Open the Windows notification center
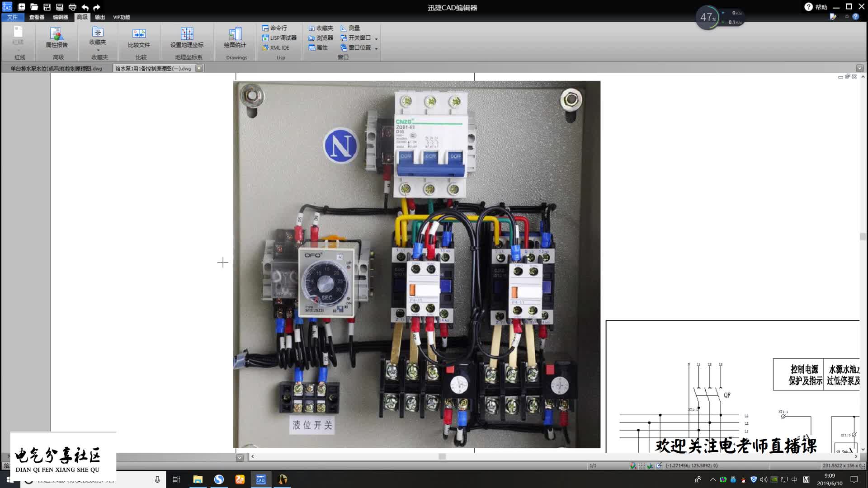Image resolution: width=868 pixels, height=488 pixels. (854, 479)
